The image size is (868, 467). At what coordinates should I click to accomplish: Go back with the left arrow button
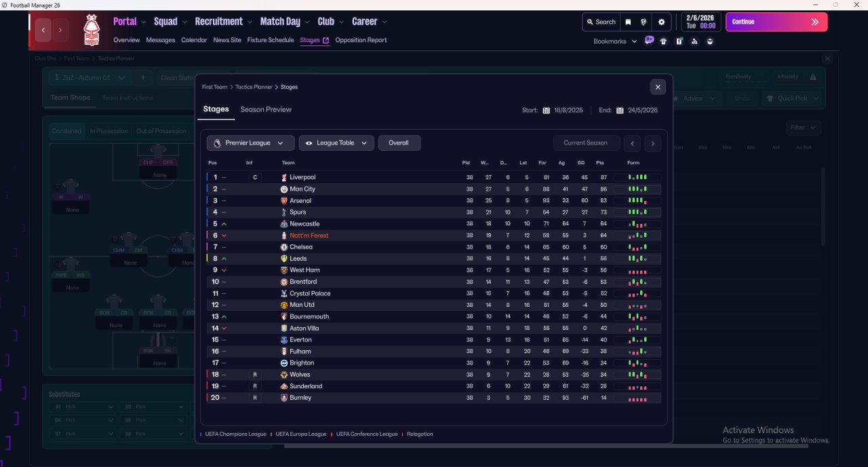click(43, 30)
